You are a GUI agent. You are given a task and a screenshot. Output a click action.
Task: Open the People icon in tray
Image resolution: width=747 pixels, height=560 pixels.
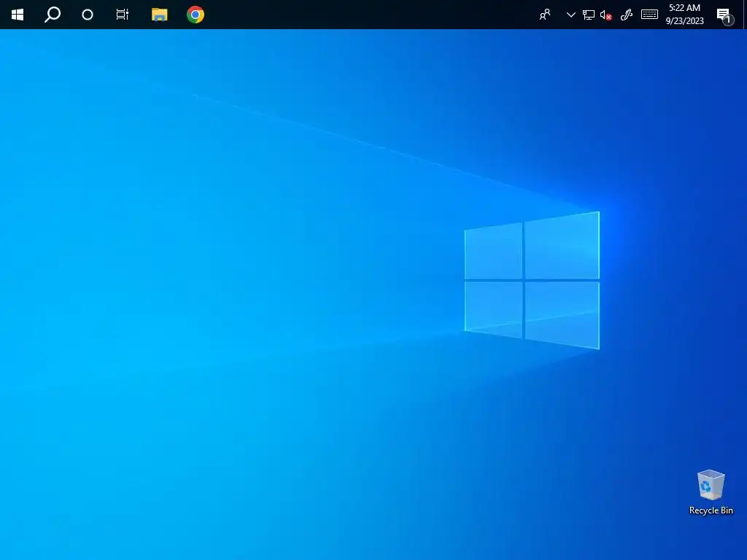pyautogui.click(x=545, y=15)
